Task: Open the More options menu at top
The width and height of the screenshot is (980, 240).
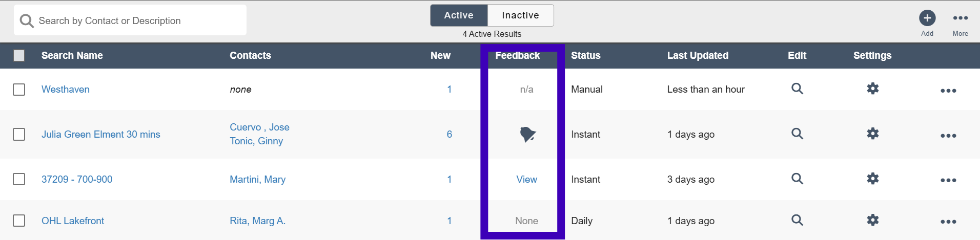Action: 960,18
